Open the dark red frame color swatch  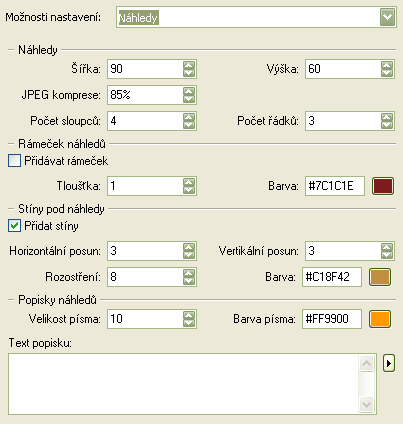[x=383, y=186]
